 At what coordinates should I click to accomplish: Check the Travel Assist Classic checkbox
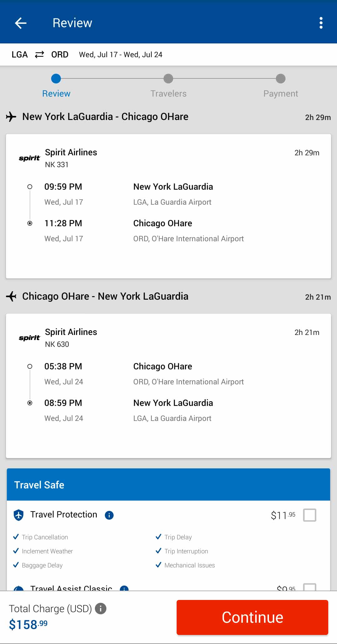pyautogui.click(x=310, y=587)
